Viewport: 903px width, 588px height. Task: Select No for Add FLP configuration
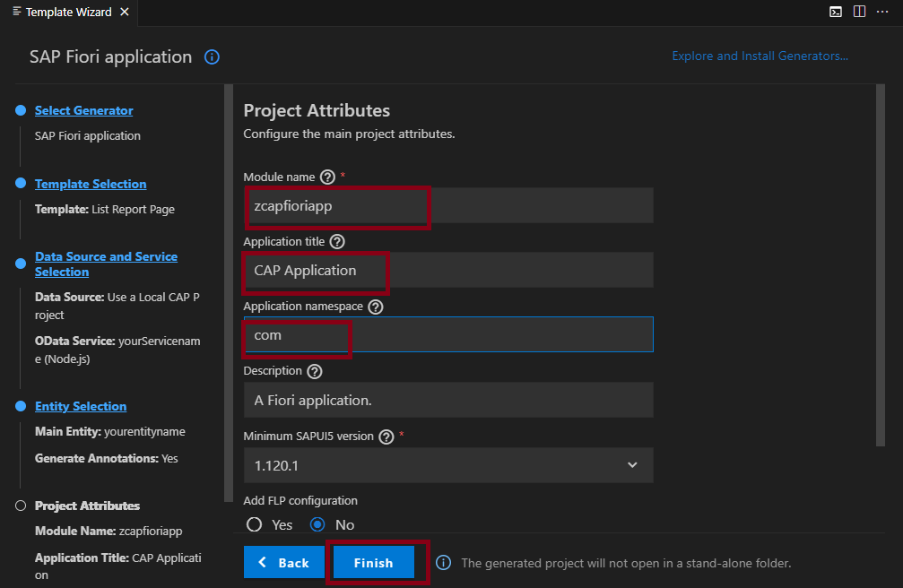[x=317, y=524]
